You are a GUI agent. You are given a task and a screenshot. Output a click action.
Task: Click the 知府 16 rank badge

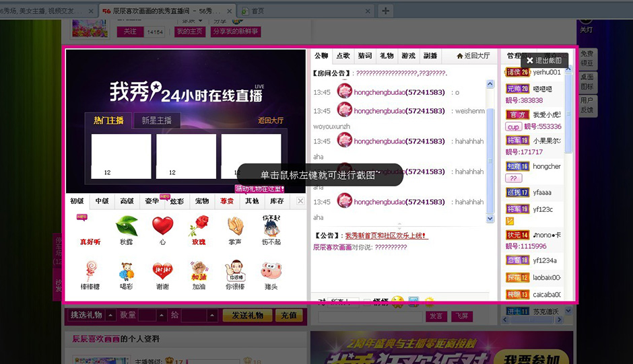coord(517,166)
